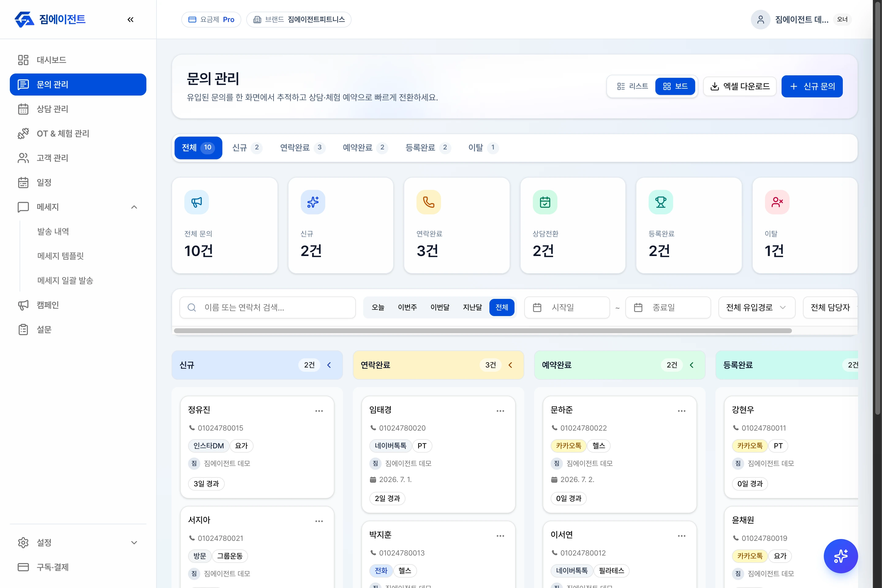Filter period to 이번주
Screen dimensions: 882x588
coord(407,307)
